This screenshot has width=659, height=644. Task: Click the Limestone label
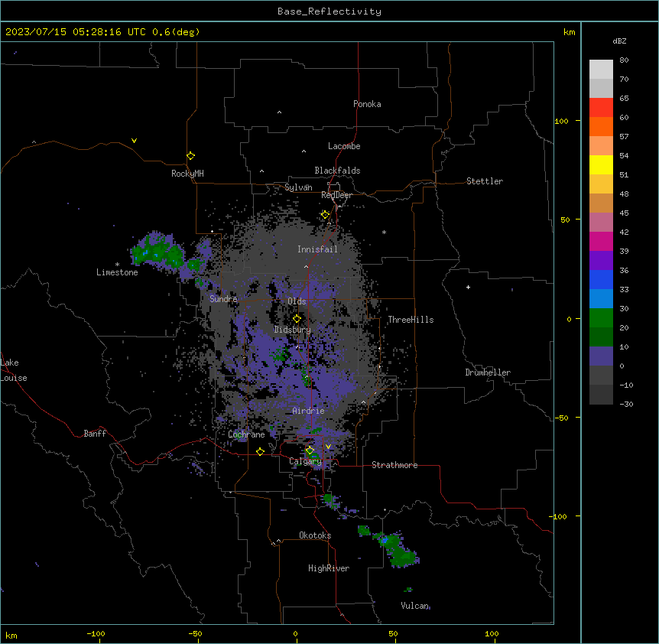[x=117, y=272]
